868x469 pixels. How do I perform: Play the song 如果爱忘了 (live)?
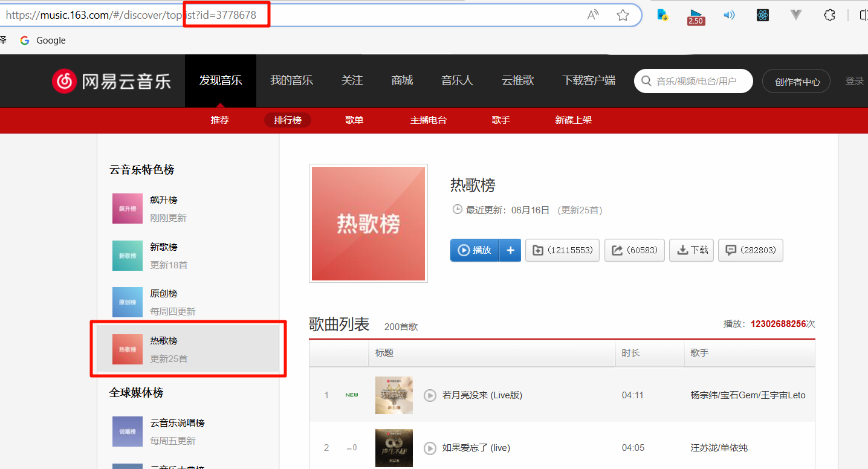coord(430,448)
